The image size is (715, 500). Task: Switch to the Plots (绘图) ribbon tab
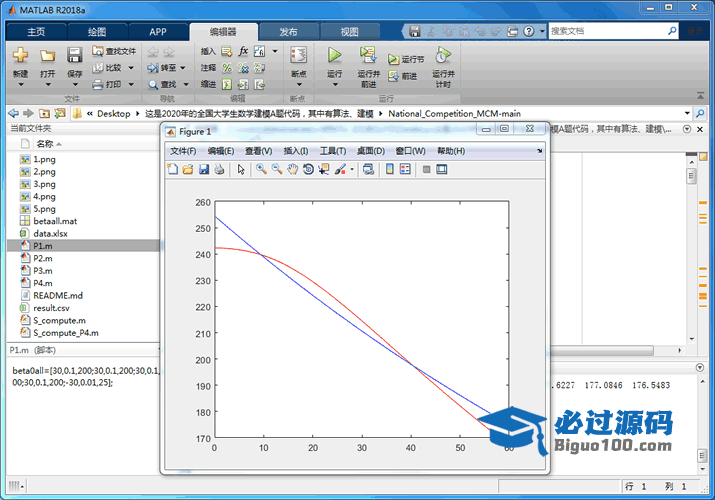tap(97, 32)
